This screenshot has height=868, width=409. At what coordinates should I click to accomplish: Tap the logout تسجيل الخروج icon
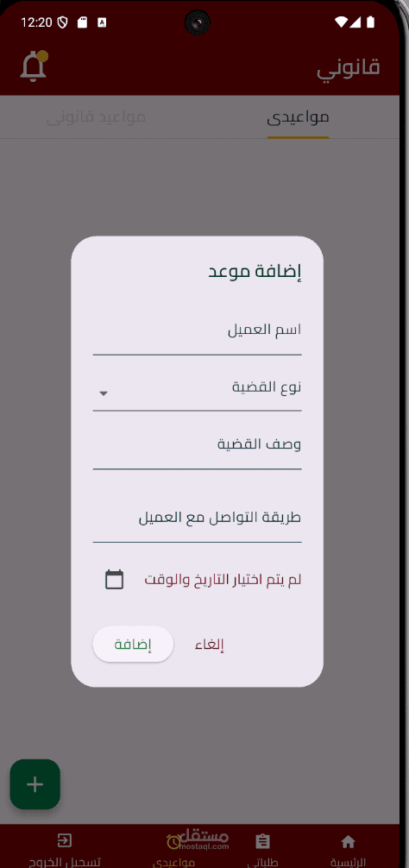[64, 841]
